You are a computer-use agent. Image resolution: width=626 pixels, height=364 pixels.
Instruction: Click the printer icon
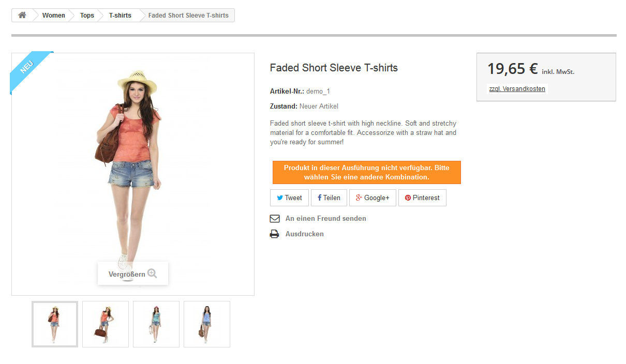point(275,234)
